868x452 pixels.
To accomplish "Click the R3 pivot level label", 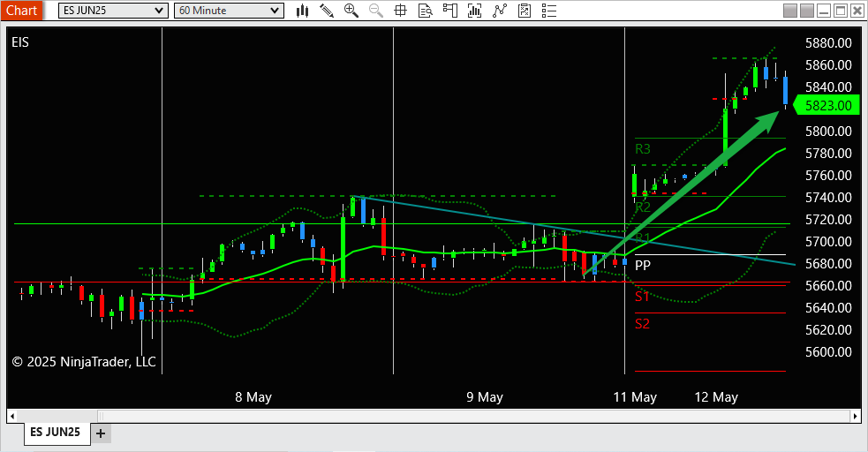I will [x=643, y=149].
